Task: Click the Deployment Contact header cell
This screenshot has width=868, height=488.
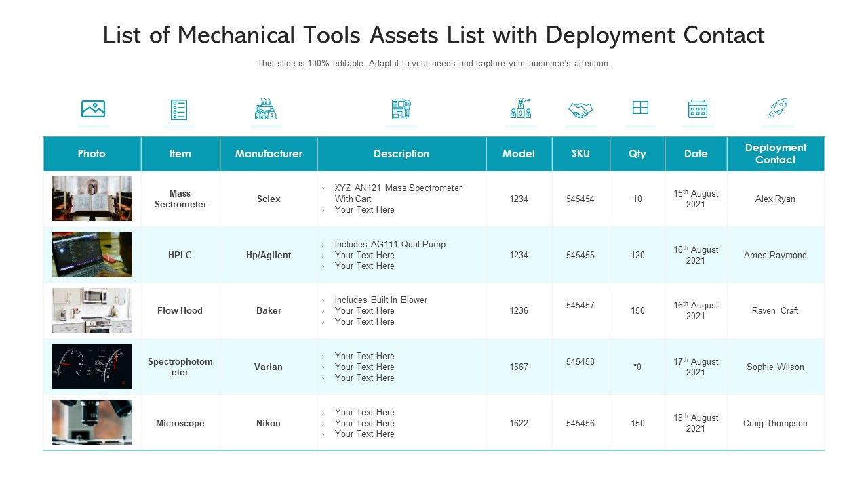Action: (x=775, y=154)
